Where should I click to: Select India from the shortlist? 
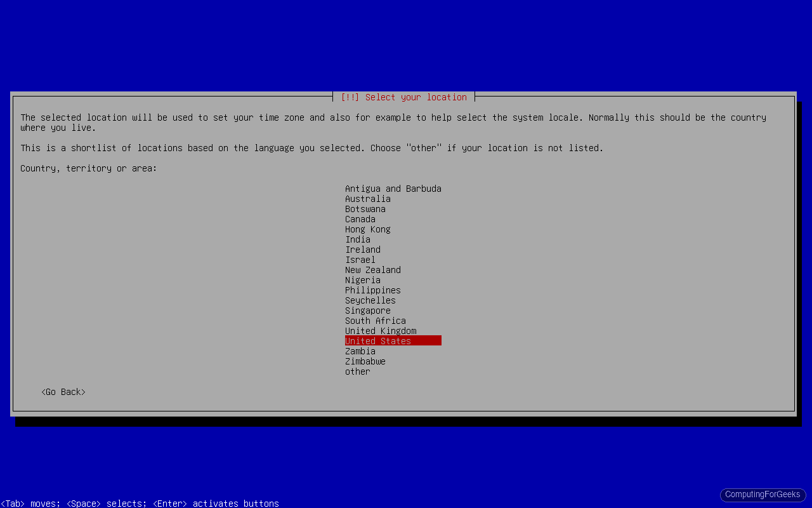point(357,239)
